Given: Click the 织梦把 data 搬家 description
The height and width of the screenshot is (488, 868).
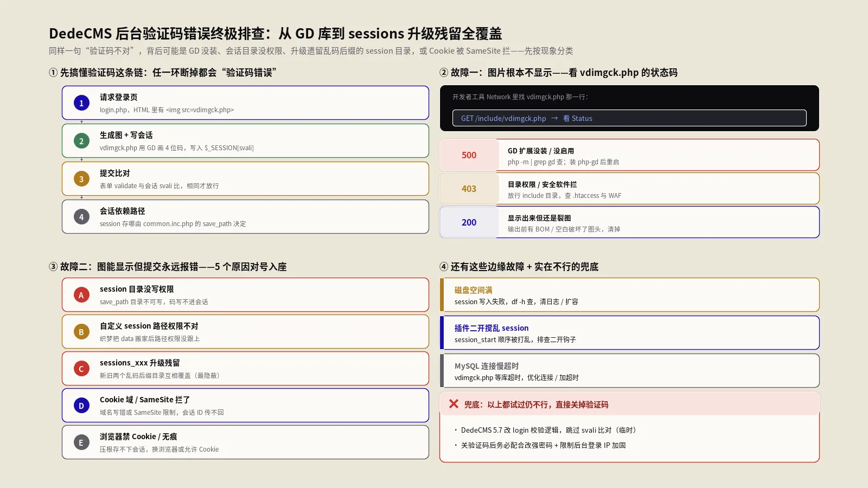Looking at the screenshot, I should 150,338.
